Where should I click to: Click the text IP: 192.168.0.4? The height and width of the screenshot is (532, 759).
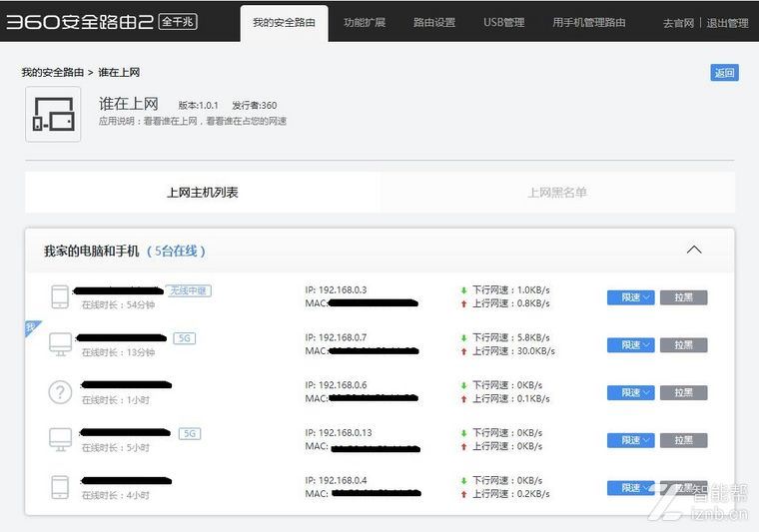pos(336,480)
